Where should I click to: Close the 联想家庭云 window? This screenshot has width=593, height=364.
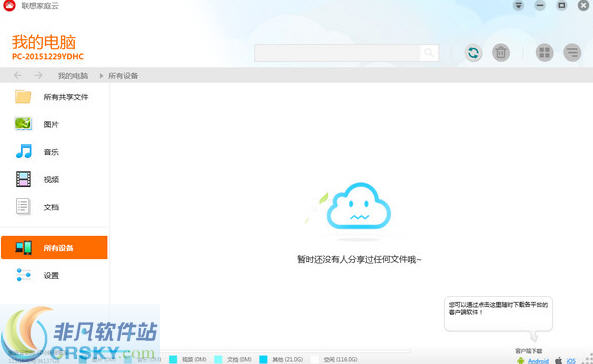[x=584, y=5]
